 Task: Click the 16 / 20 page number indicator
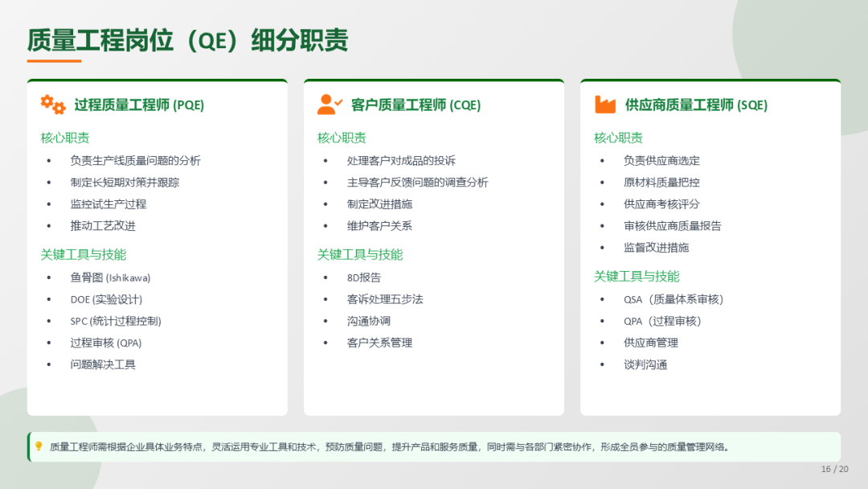[x=834, y=469]
